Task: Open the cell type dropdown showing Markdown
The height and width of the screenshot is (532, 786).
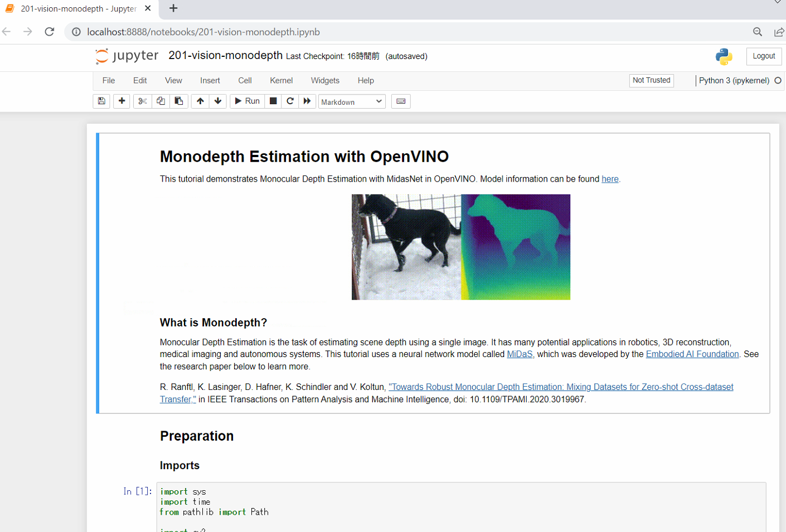Action: [352, 101]
